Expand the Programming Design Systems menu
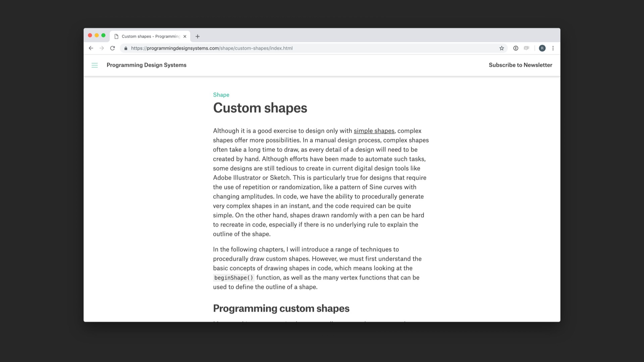 point(95,65)
